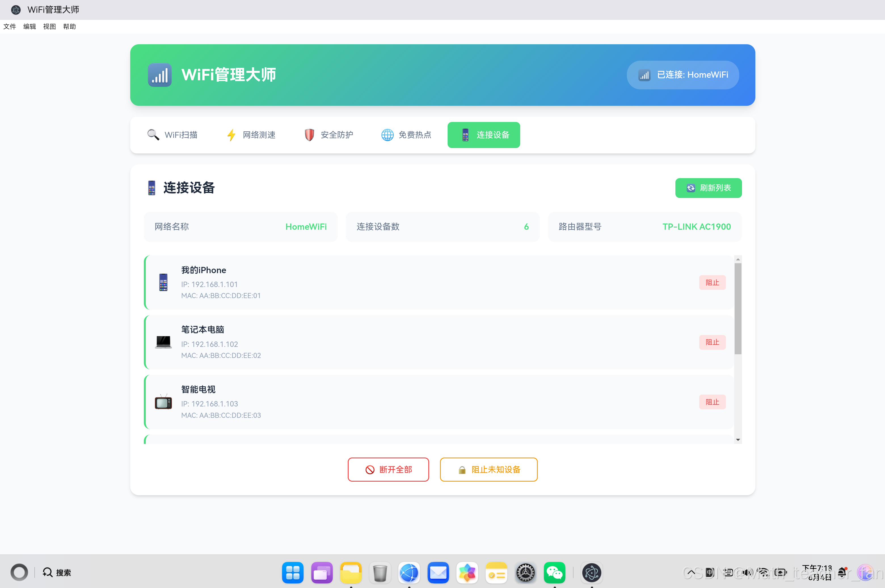Viewport: 885px width, 588px height.
Task: Open the trash bin in dock
Action: pyautogui.click(x=380, y=573)
